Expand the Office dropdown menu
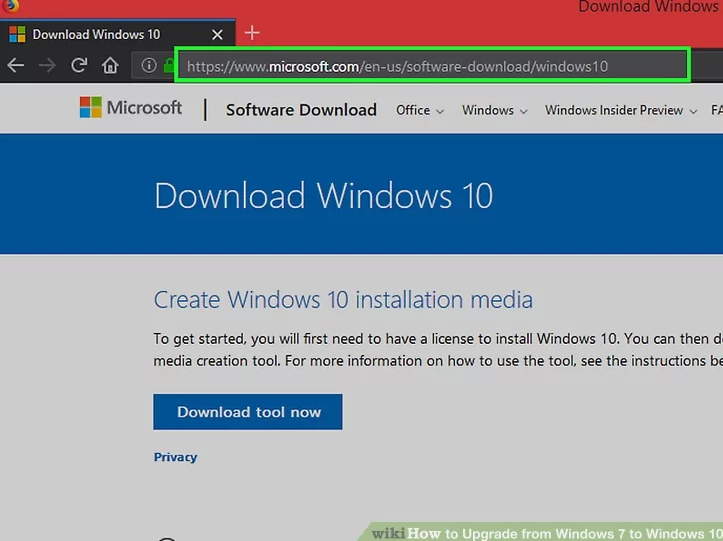 point(419,110)
